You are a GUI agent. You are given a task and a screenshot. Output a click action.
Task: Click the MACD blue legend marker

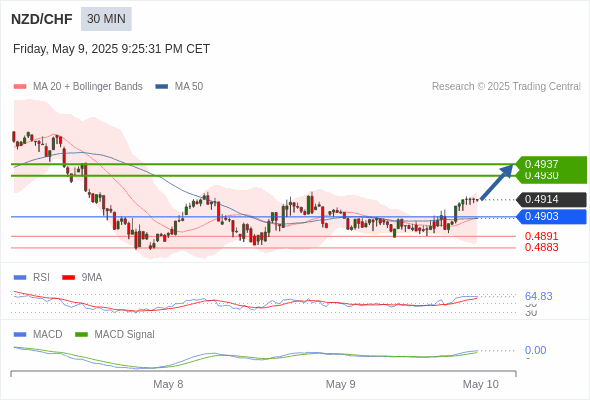pos(20,335)
